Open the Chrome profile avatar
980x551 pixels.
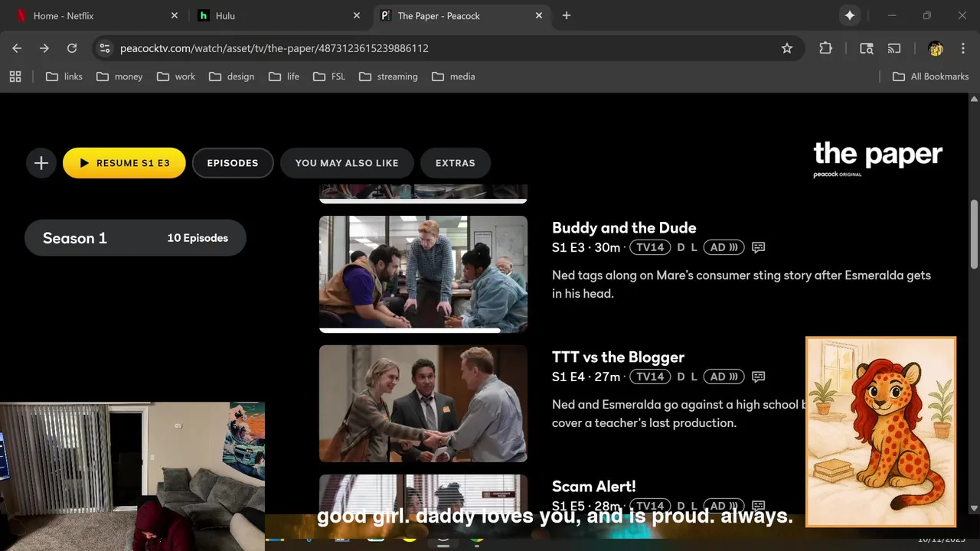pos(936,48)
